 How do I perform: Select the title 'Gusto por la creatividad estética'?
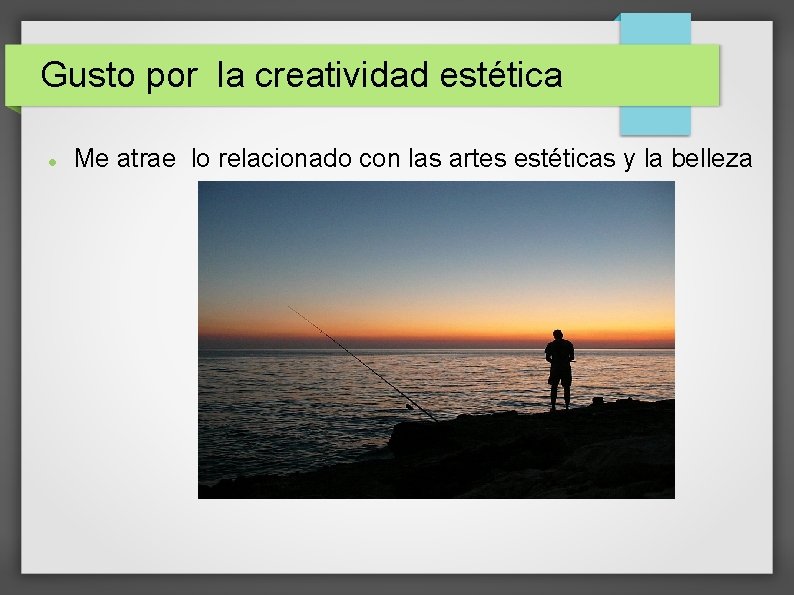[301, 74]
